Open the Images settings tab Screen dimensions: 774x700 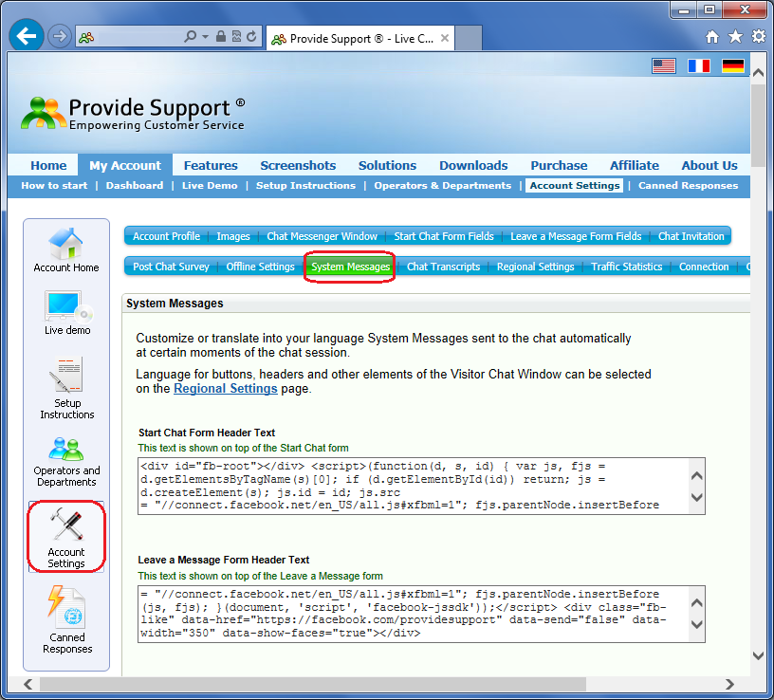point(233,236)
